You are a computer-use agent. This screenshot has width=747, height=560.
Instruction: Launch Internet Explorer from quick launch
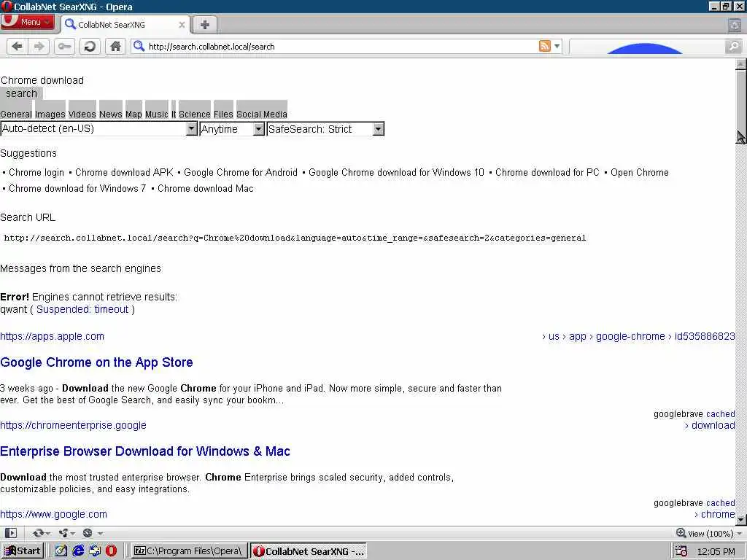[77, 551]
